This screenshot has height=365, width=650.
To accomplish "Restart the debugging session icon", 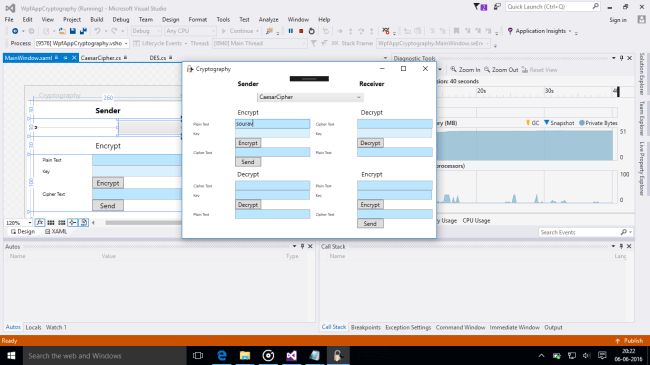I will [312, 31].
